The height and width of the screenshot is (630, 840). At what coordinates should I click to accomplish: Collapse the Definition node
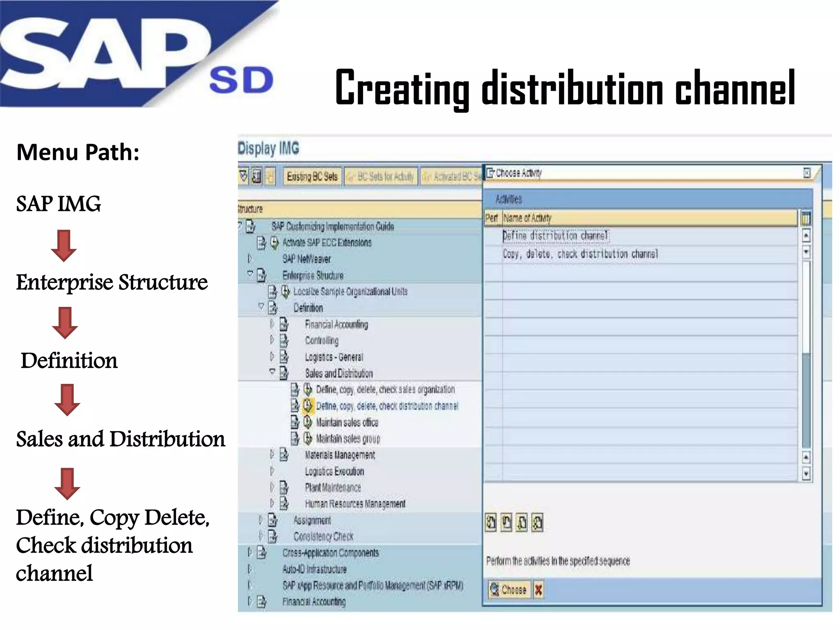point(261,306)
